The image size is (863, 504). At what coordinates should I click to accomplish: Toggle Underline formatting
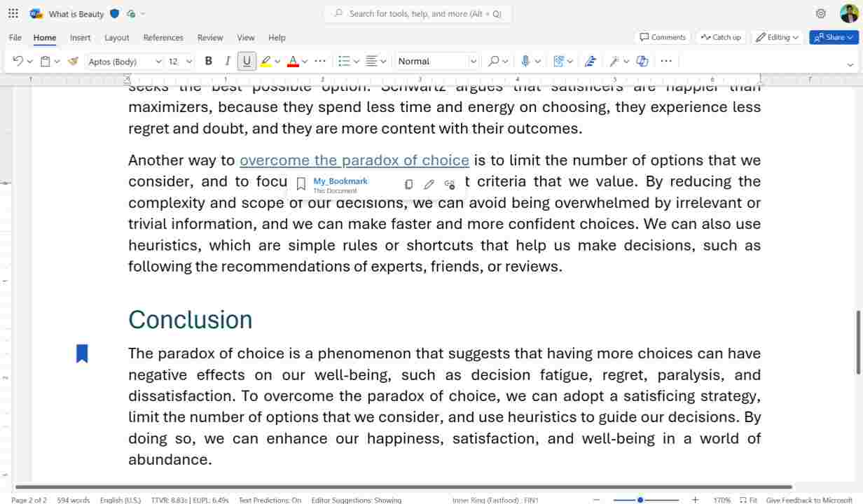coord(247,61)
